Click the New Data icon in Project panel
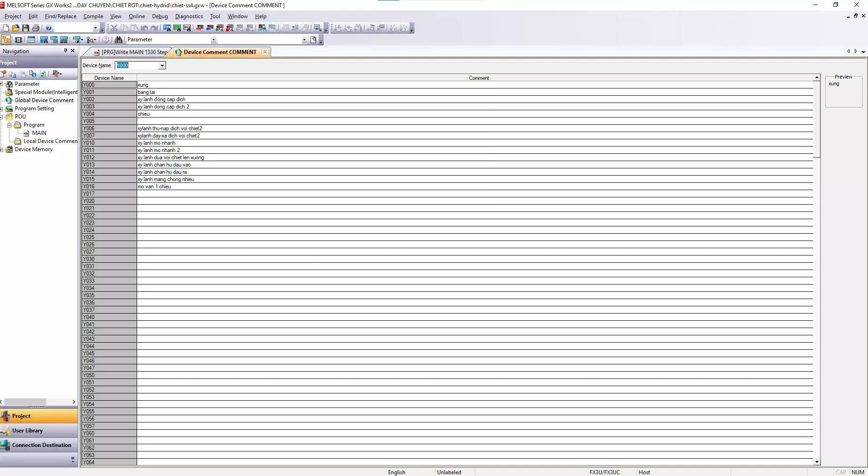 pyautogui.click(x=4, y=74)
